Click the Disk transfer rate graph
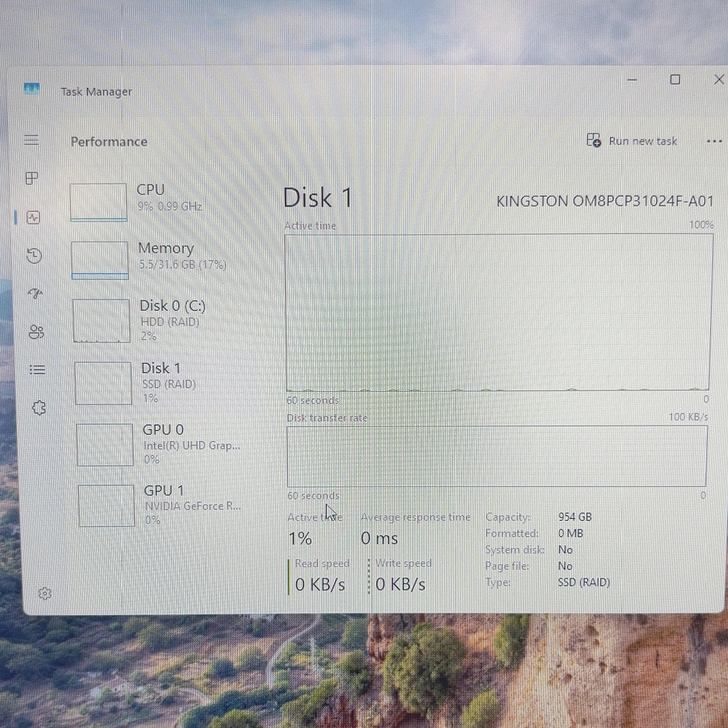This screenshot has width=728, height=728. 497,456
